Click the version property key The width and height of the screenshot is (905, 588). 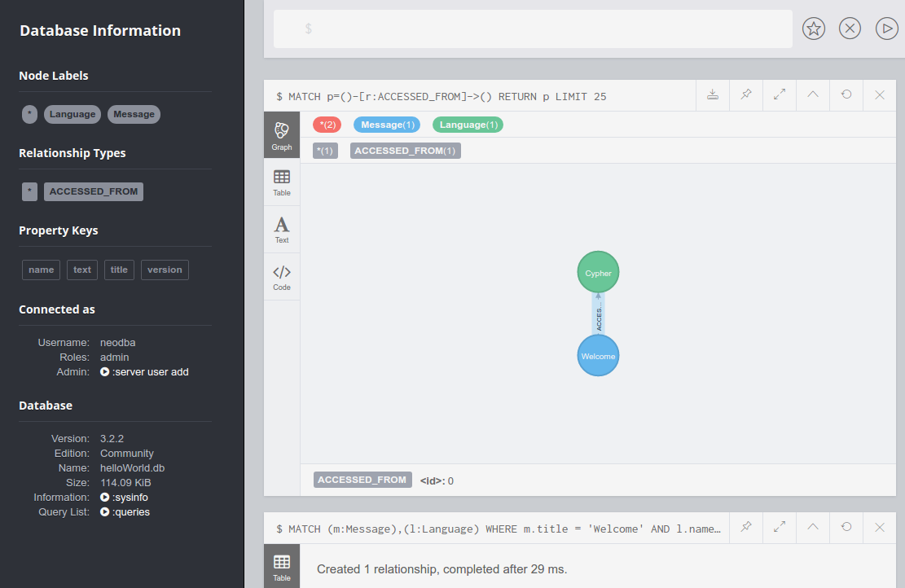coord(165,270)
